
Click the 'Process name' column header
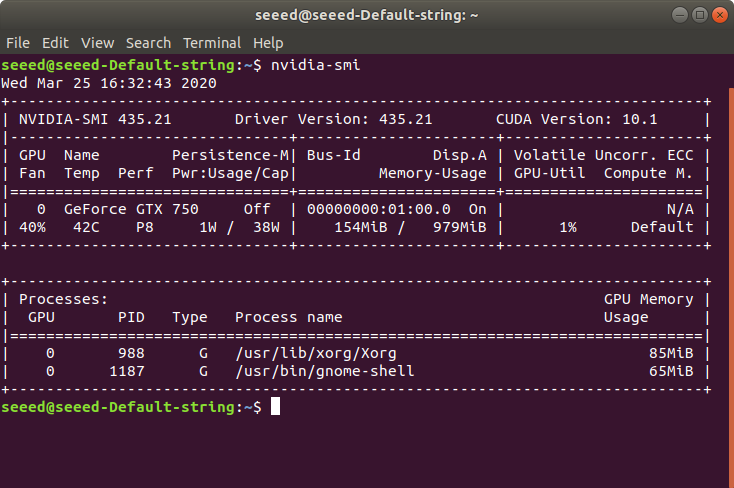click(288, 318)
